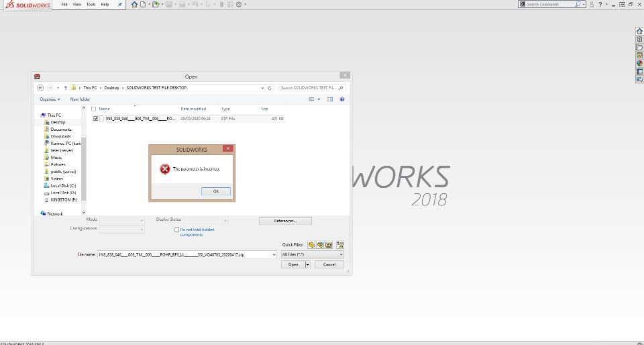Open SOLIDWORKS Forum task pane tab
The width and height of the screenshot is (644, 345).
pos(639,79)
